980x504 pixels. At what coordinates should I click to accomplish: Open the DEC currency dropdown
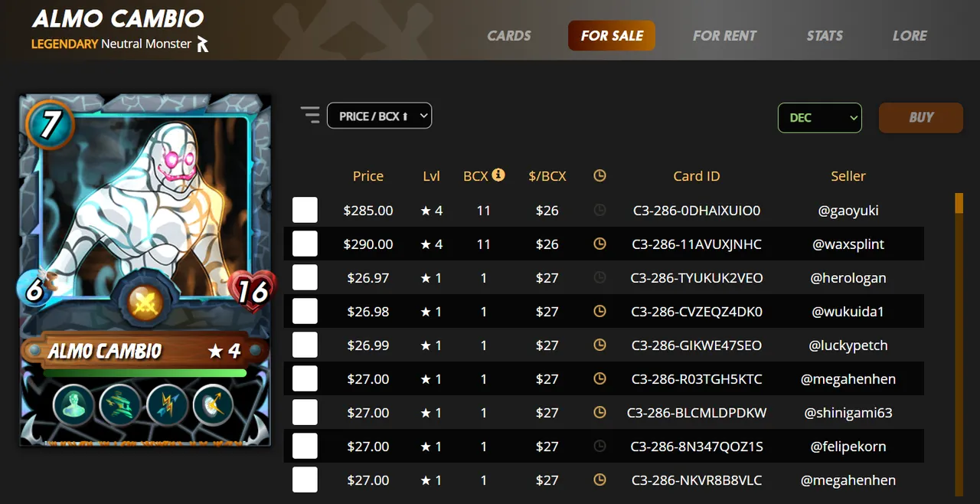pyautogui.click(x=820, y=117)
